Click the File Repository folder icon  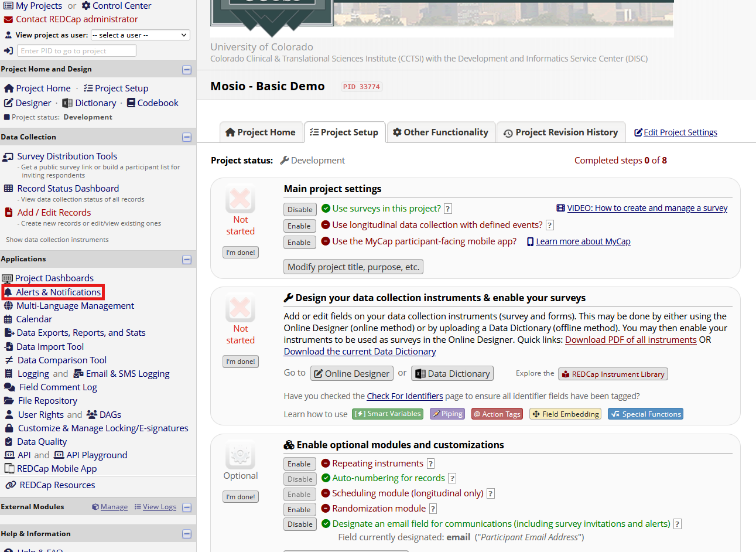pyautogui.click(x=9, y=401)
